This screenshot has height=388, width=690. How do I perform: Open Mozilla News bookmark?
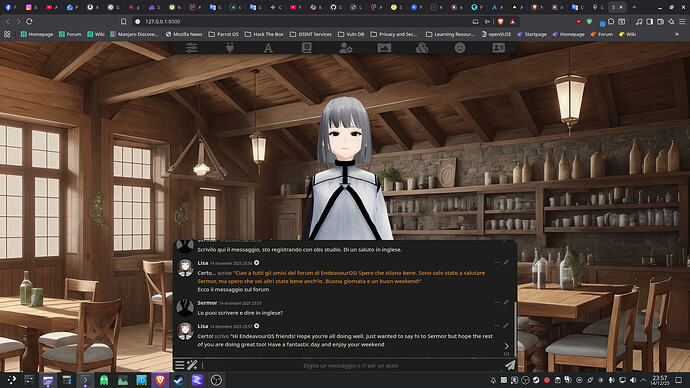tap(184, 34)
